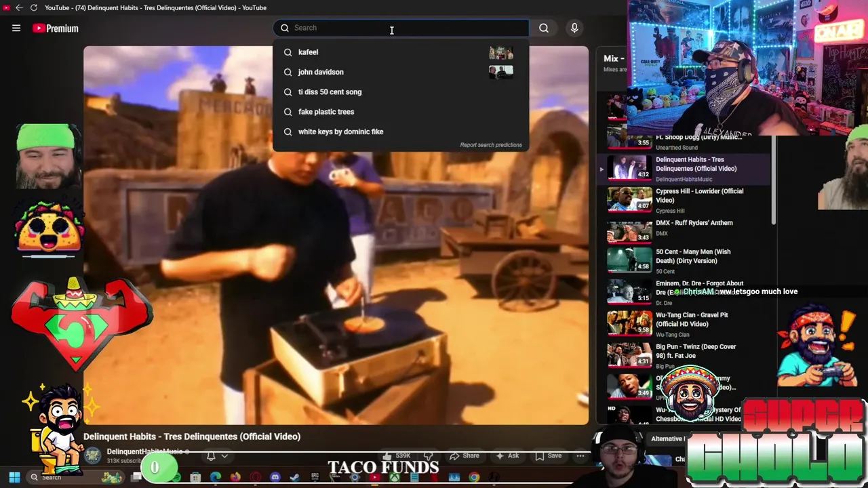Viewport: 868px width, 488px height.
Task: Click the YouTube Premium logo
Action: point(56,28)
